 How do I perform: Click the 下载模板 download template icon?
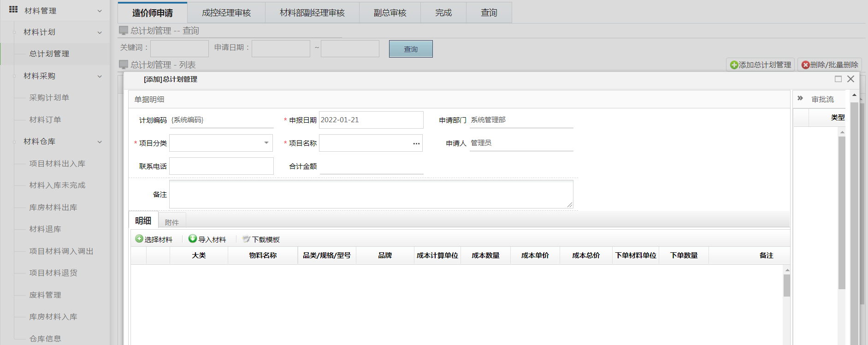[247, 239]
